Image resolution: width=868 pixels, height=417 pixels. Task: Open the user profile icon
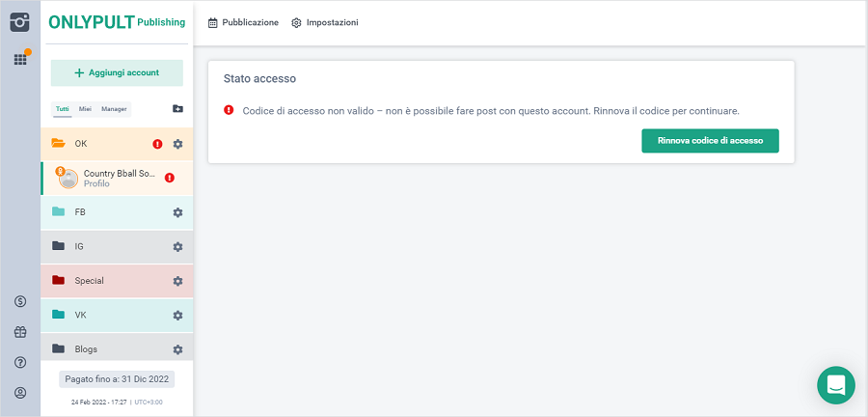[x=19, y=393]
